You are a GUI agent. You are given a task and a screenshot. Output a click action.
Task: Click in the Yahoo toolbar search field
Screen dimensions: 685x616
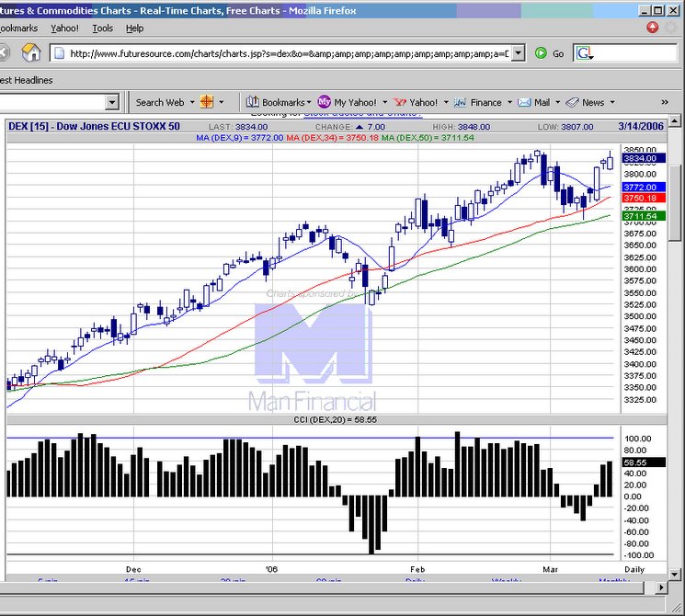pyautogui.click(x=52, y=103)
